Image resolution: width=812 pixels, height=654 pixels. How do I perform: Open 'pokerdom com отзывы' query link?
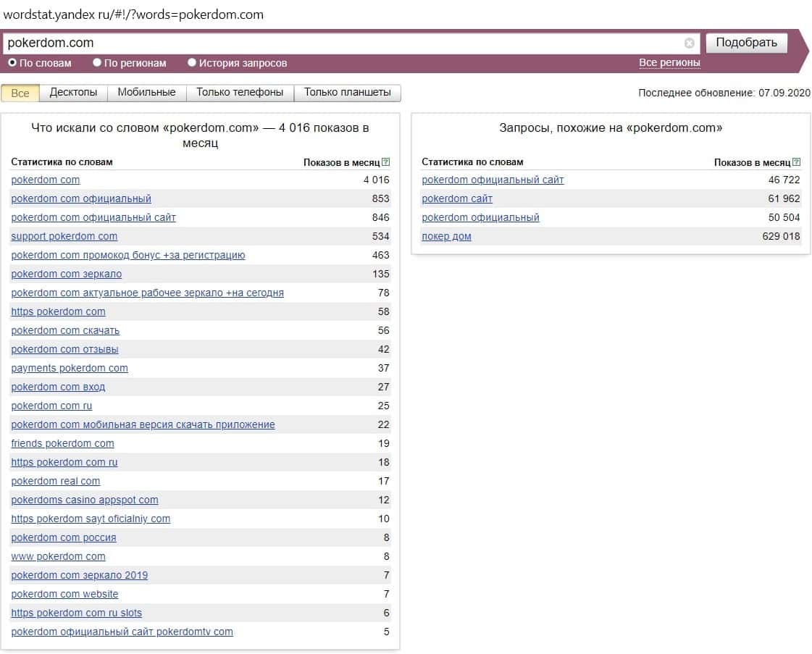pos(65,349)
